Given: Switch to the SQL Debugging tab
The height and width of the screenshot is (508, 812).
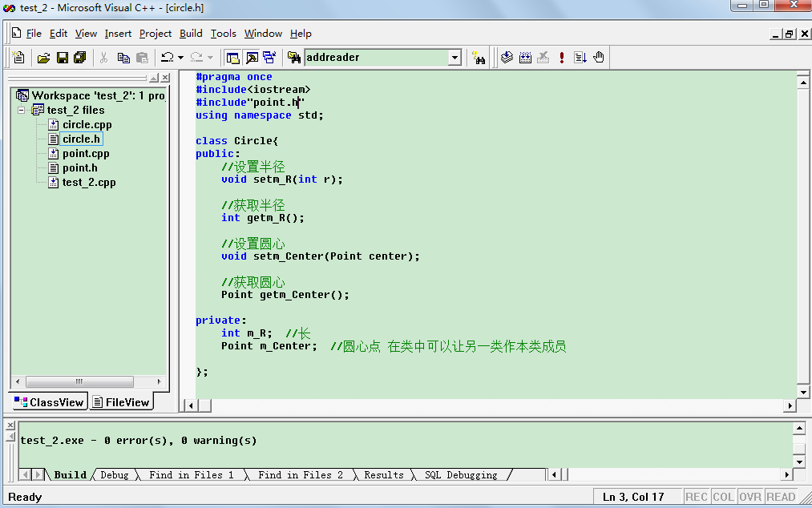Looking at the screenshot, I should point(461,475).
